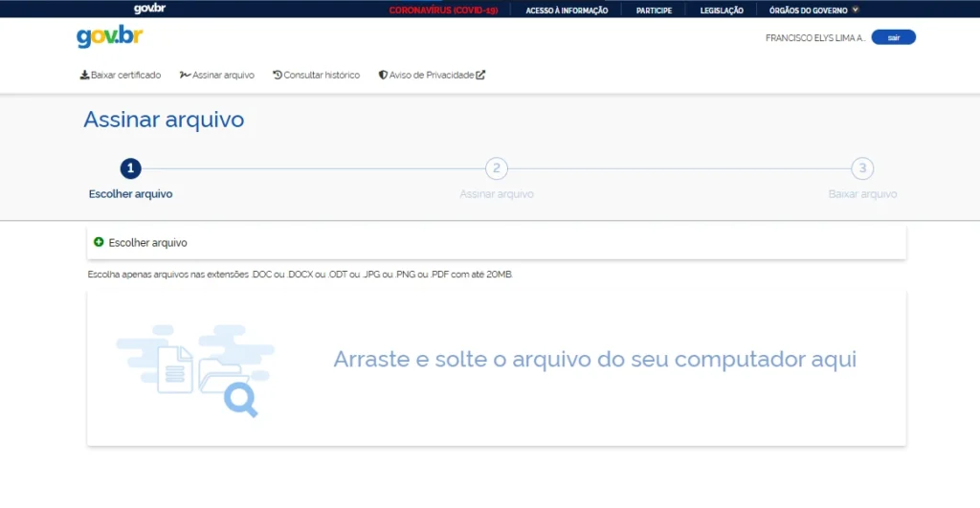The width and height of the screenshot is (980, 508).
Task: Open the Órgãos do Governo menu label
Action: point(808,11)
